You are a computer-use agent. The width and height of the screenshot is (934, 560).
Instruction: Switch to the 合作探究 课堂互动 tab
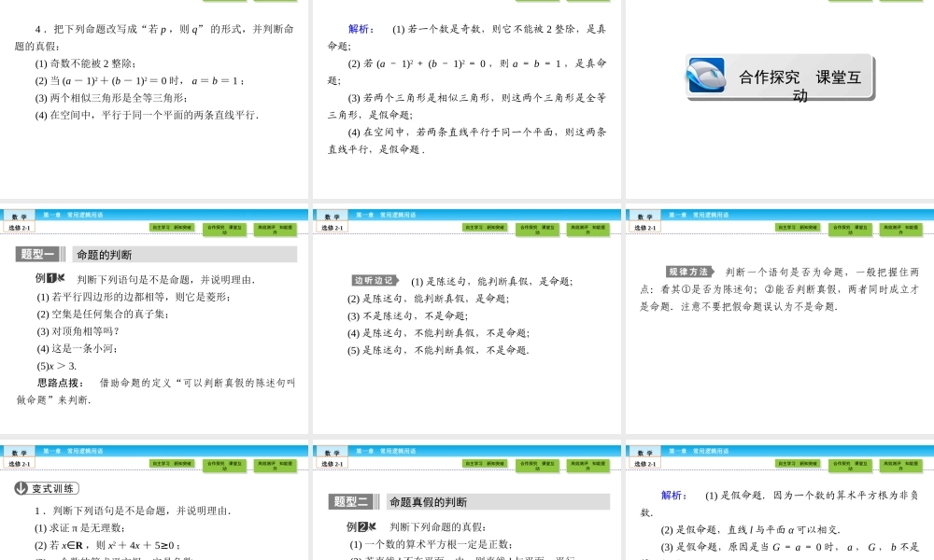pyautogui.click(x=224, y=227)
